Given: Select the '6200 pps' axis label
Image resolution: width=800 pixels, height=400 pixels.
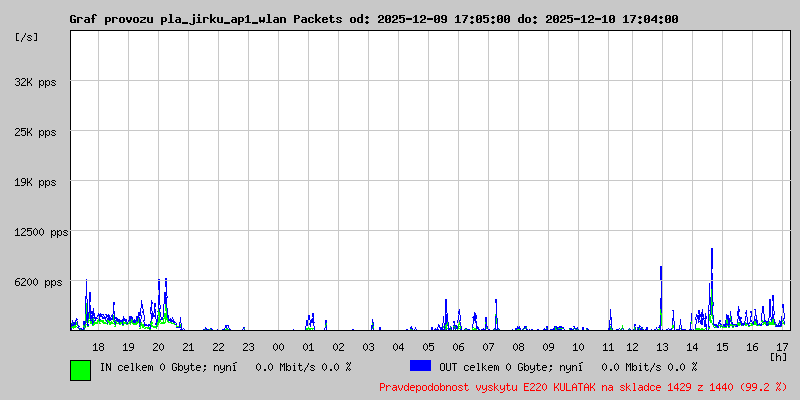Looking at the screenshot, I should pyautogui.click(x=38, y=282).
